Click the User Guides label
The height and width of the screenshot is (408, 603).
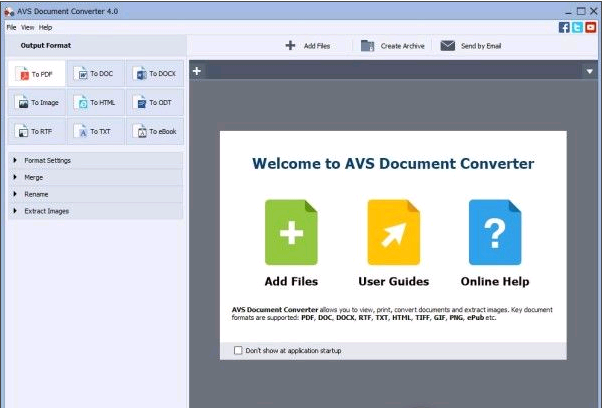click(393, 281)
